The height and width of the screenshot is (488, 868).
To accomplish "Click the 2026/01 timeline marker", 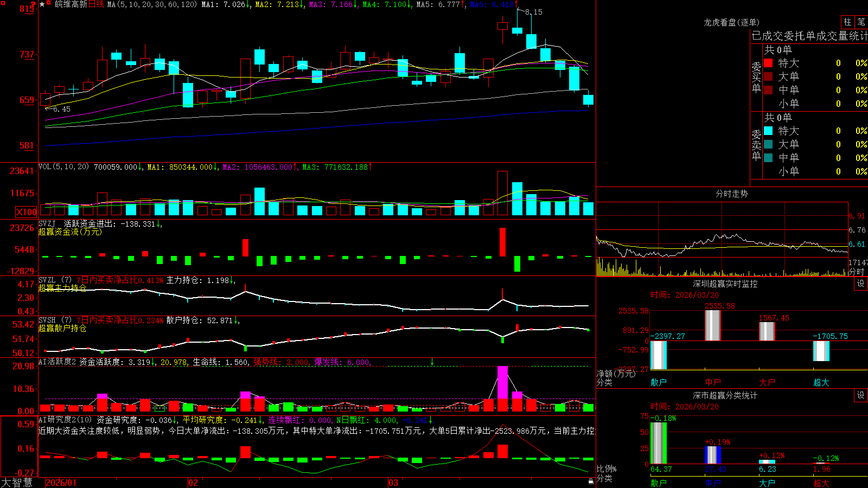I will pyautogui.click(x=61, y=483).
